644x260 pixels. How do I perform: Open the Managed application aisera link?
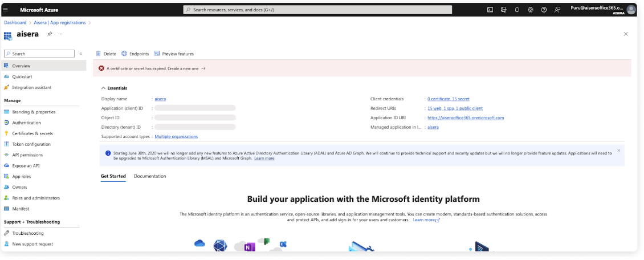point(433,127)
